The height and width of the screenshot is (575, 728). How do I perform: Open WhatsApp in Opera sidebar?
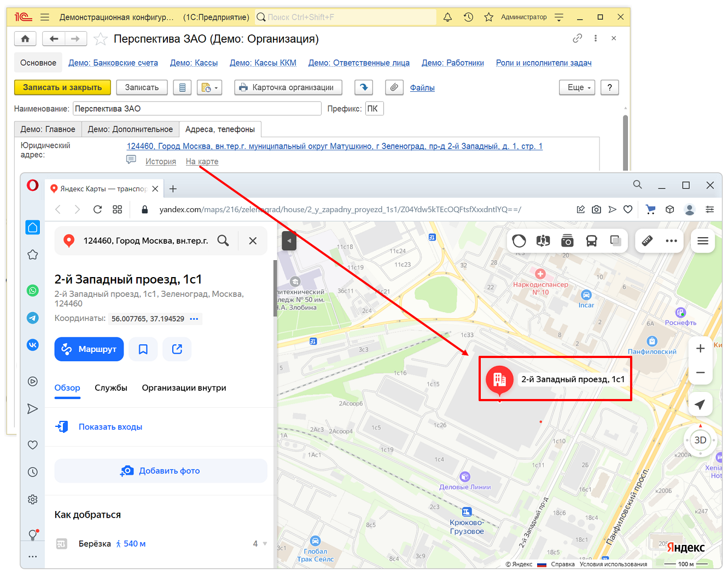tap(33, 290)
